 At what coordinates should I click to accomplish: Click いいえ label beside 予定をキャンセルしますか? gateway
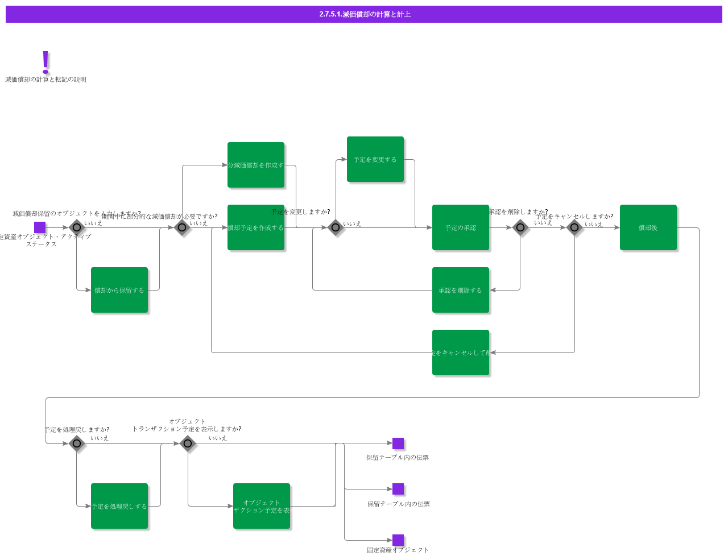(594, 225)
